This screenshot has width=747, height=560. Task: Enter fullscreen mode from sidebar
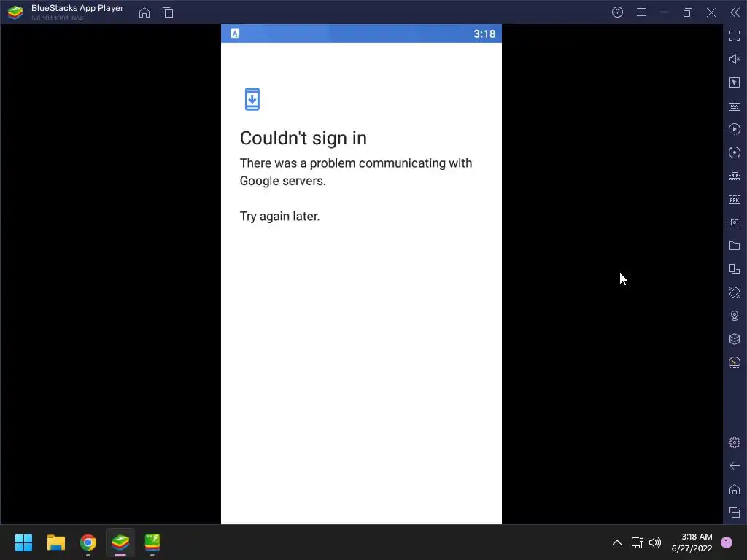[735, 36]
